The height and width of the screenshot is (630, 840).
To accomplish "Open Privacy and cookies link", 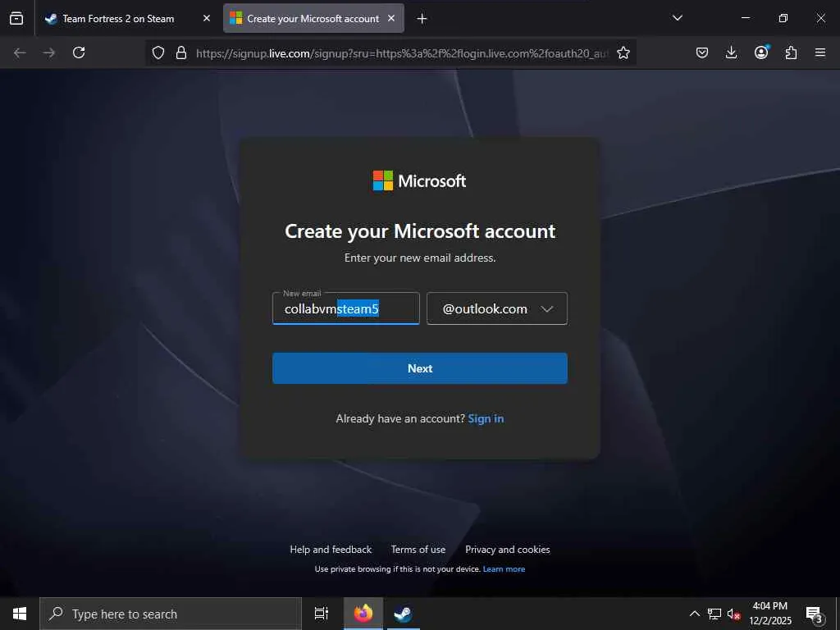I will pos(507,550).
